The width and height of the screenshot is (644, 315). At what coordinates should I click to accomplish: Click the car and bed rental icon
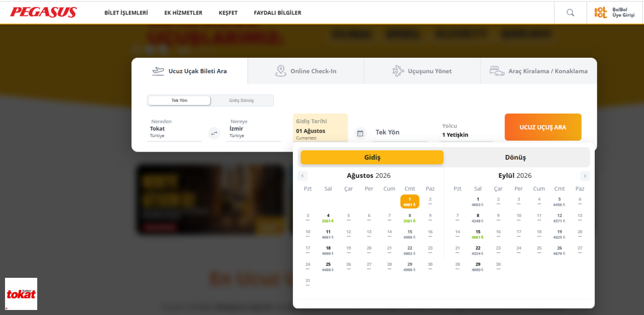497,71
